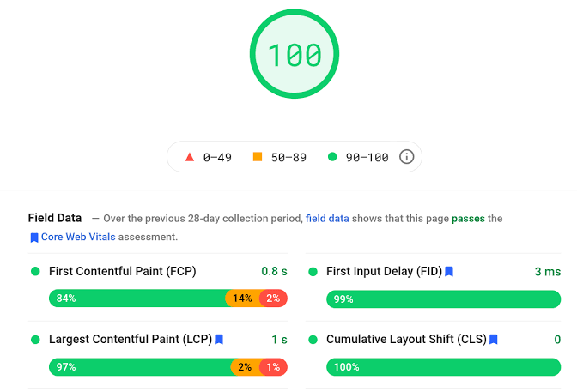577x392 pixels.
Task: Click the FCP 84% green bar segment
Action: click(x=139, y=299)
